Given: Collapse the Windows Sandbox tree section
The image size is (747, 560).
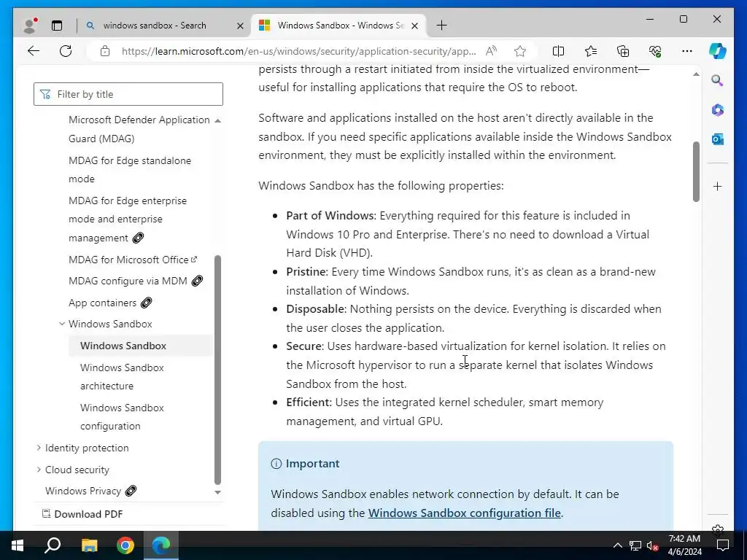Looking at the screenshot, I should [x=62, y=324].
